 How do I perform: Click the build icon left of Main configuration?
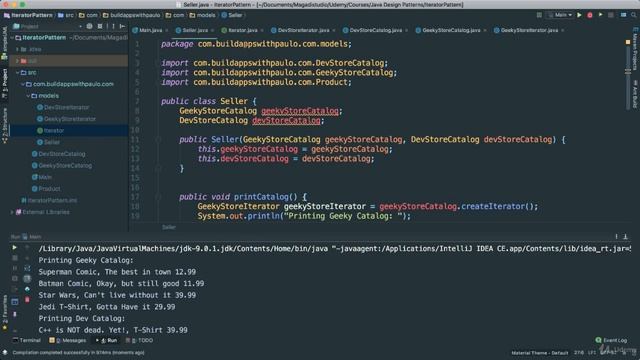[x=539, y=15]
